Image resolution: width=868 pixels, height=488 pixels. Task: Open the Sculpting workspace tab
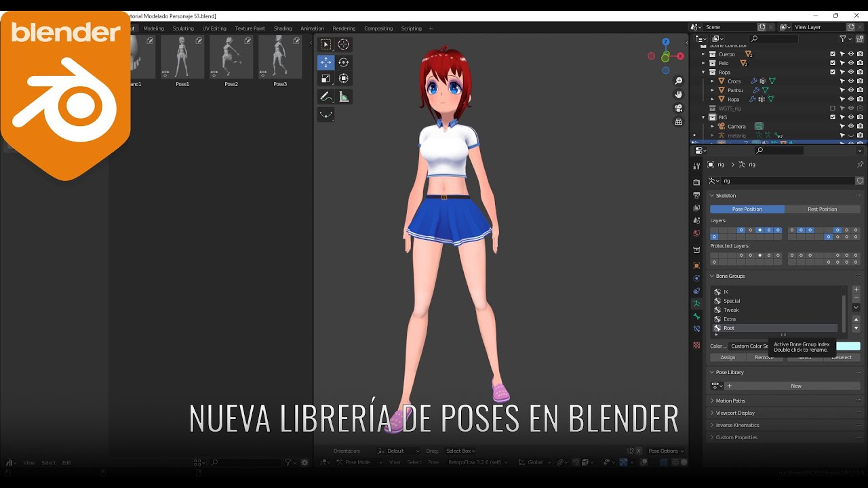click(x=183, y=28)
